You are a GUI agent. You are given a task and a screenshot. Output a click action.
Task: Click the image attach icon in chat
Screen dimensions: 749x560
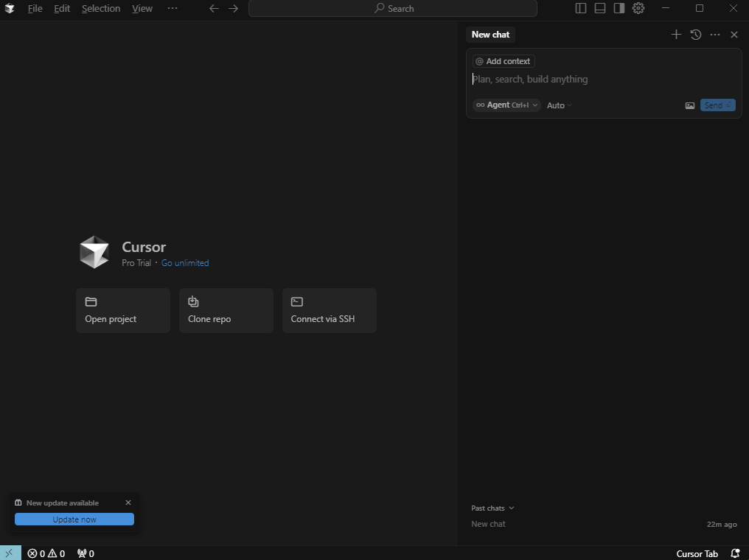690,105
